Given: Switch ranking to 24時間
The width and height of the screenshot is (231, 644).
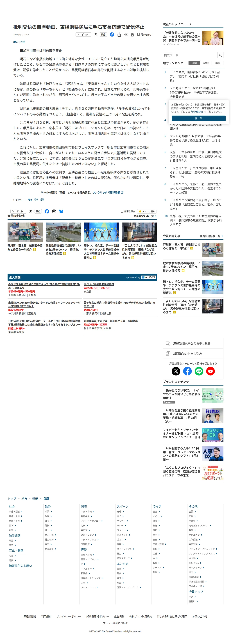Looking at the screenshot, I should (206, 63).
